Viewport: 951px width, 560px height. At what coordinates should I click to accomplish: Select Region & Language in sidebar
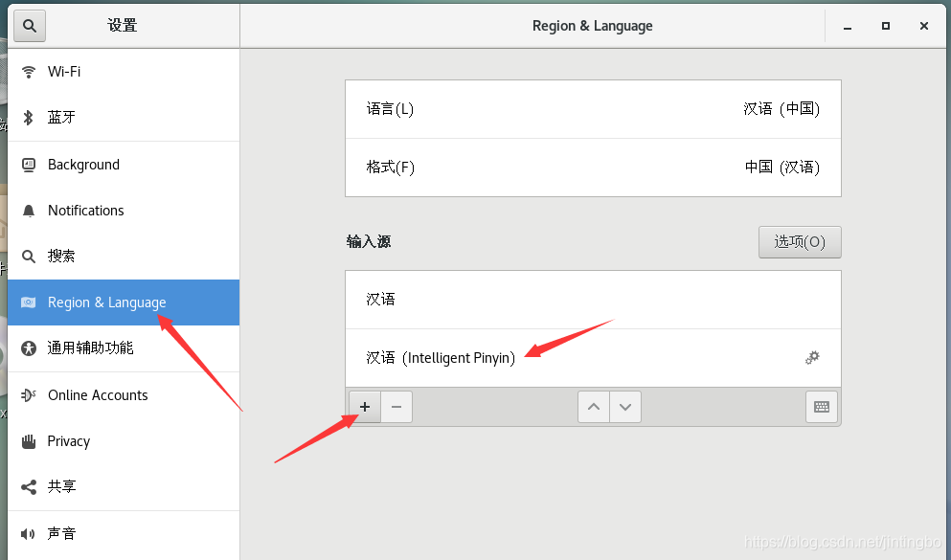(x=124, y=302)
